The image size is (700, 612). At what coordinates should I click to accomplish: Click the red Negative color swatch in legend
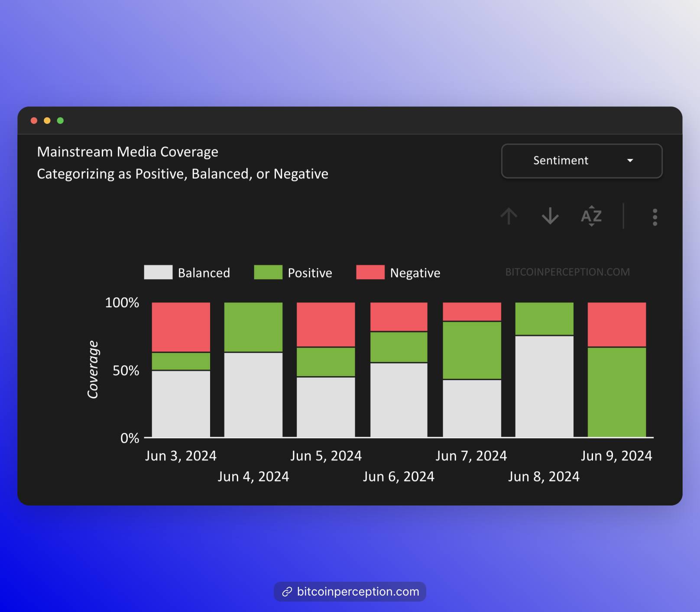[x=370, y=272]
